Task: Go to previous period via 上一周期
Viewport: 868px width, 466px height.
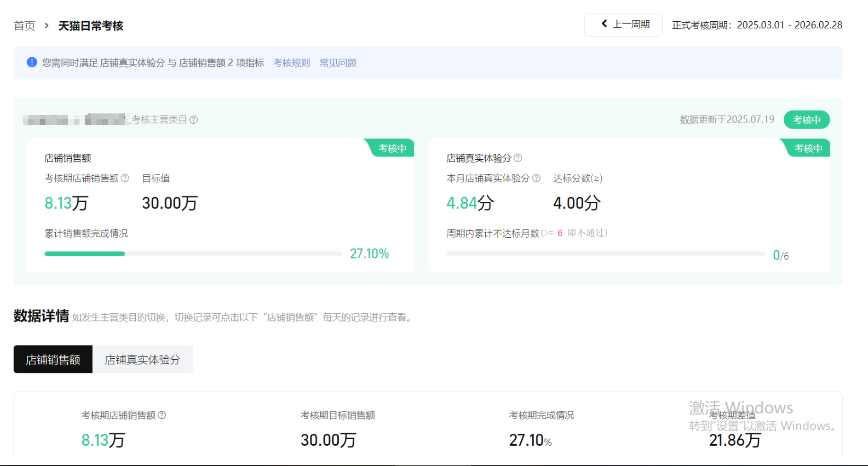Action: (x=623, y=25)
